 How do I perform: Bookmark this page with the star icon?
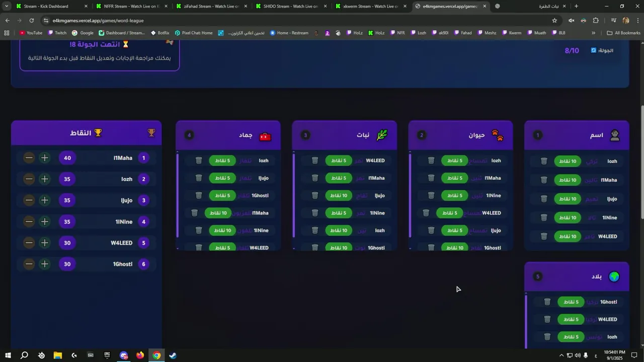pyautogui.click(x=554, y=21)
